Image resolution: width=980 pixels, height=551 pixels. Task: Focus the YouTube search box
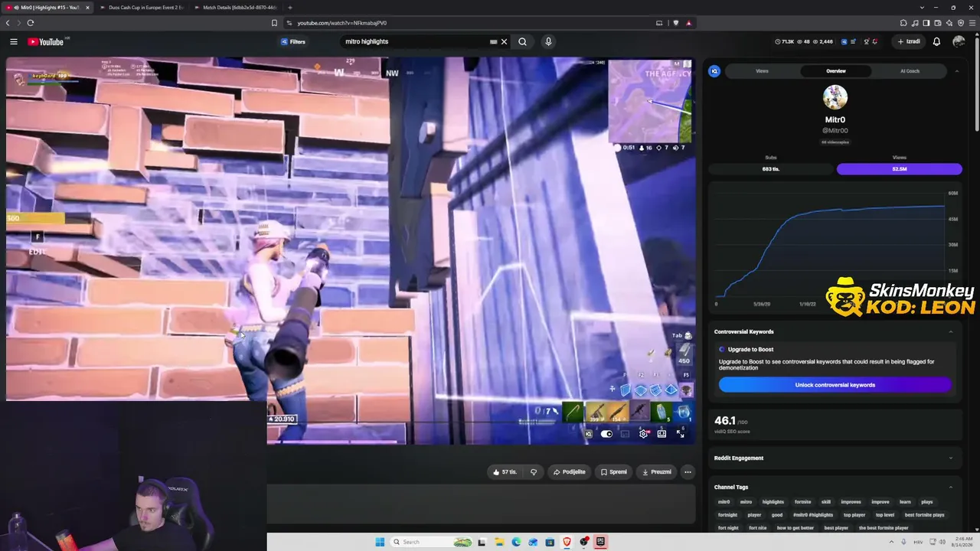(x=413, y=42)
